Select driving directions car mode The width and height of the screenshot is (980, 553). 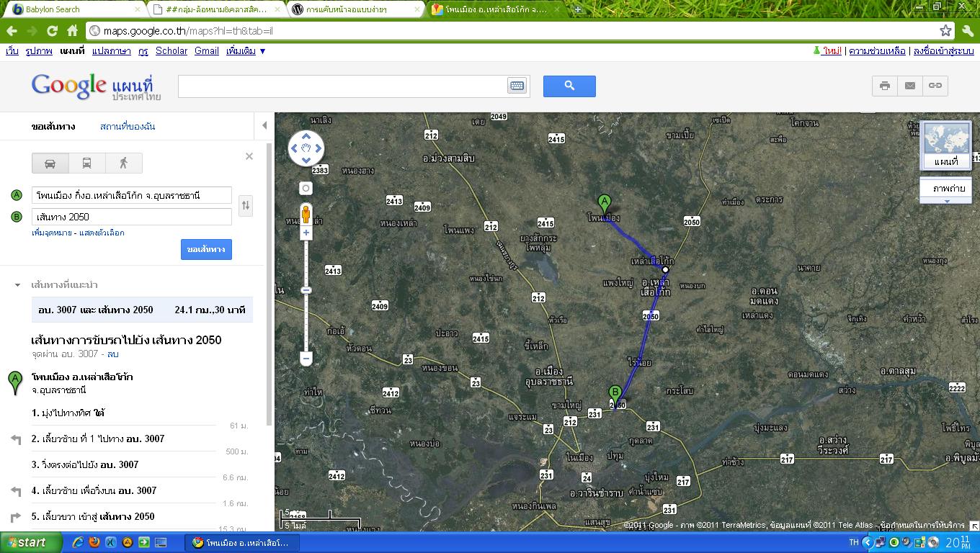pos(50,163)
